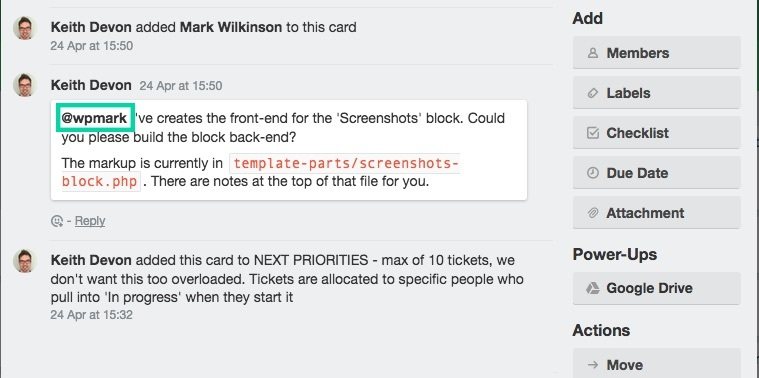This screenshot has width=759, height=378.
Task: Open the Mark Wilkinson profile name
Action: pos(231,27)
